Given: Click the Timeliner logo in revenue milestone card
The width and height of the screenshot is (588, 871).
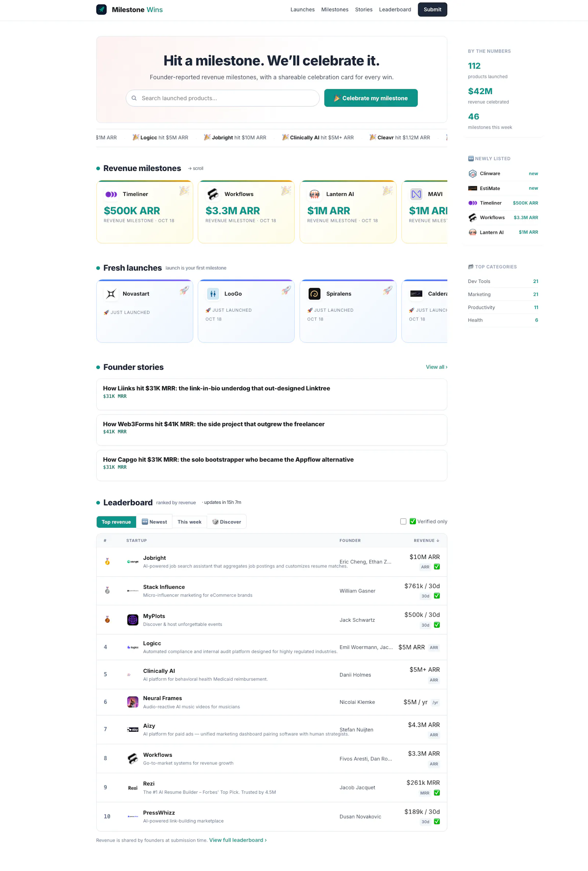Looking at the screenshot, I should [111, 194].
